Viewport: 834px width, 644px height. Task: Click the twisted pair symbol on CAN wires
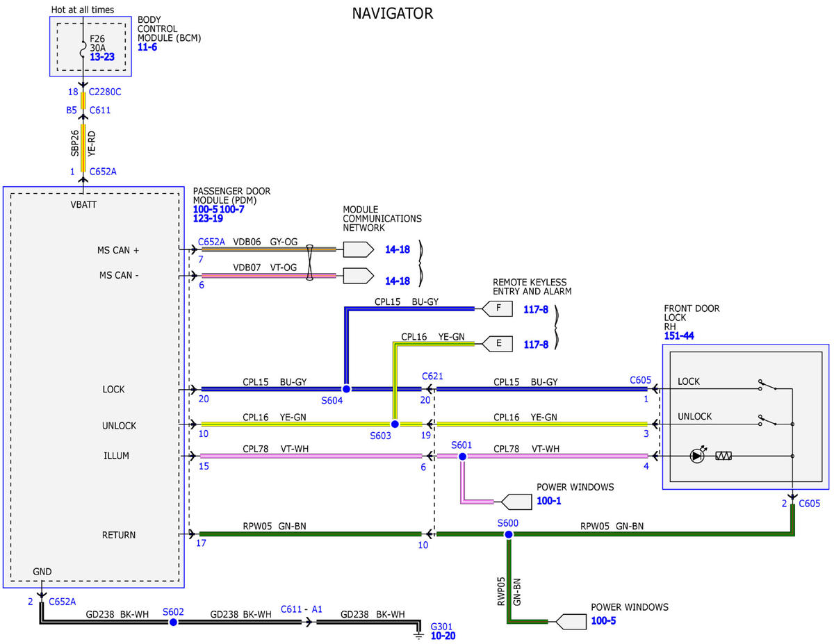311,263
